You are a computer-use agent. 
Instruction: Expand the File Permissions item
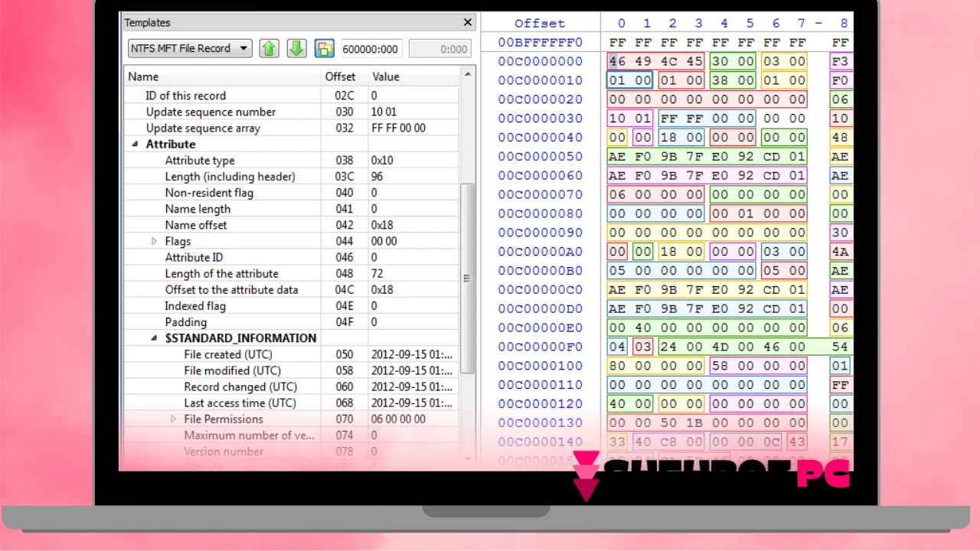173,419
